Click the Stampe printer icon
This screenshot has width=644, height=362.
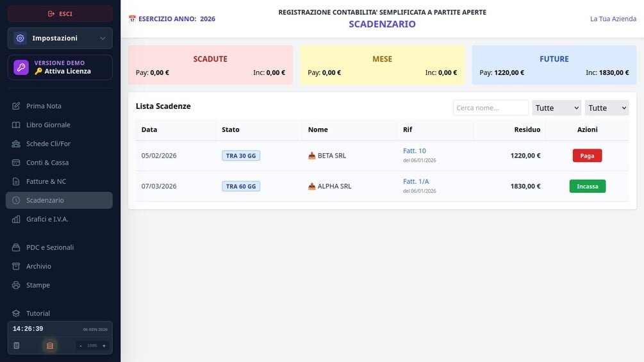tap(16, 285)
